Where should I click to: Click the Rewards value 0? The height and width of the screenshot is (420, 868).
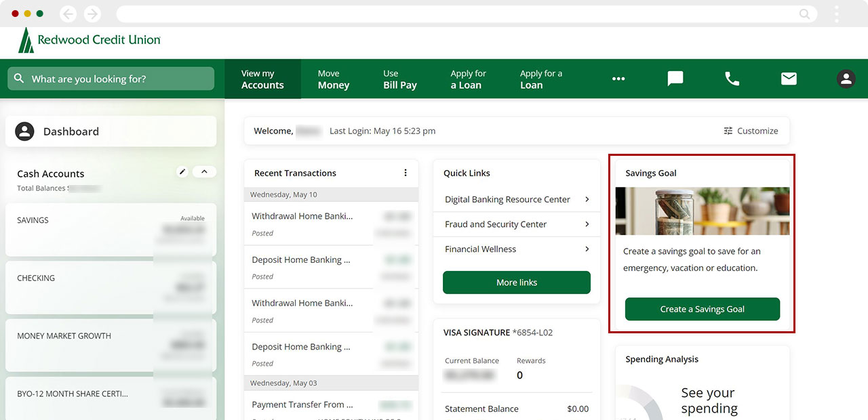pos(519,375)
